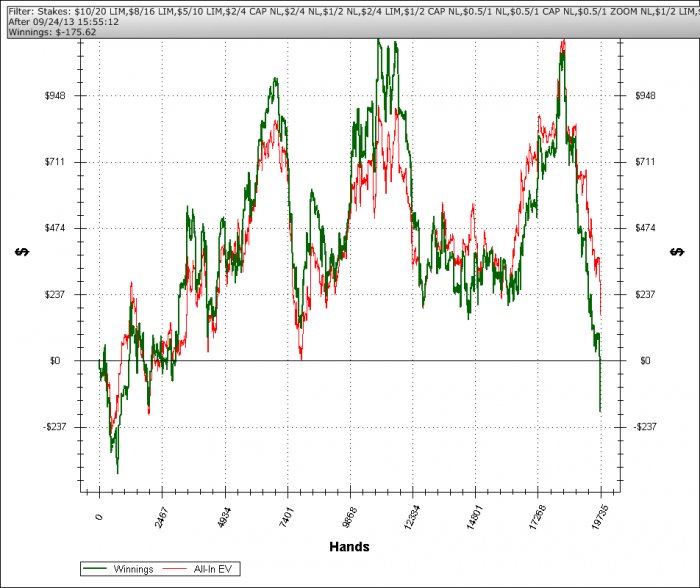Click the right axis -$237 label
This screenshot has width=700, height=588.
(646, 426)
